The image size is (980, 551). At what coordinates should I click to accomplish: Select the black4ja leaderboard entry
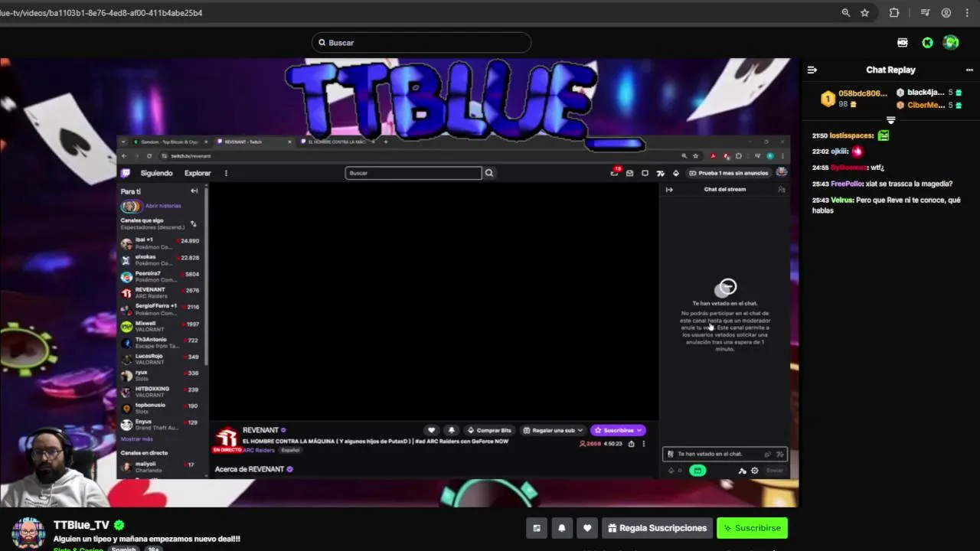(x=929, y=93)
